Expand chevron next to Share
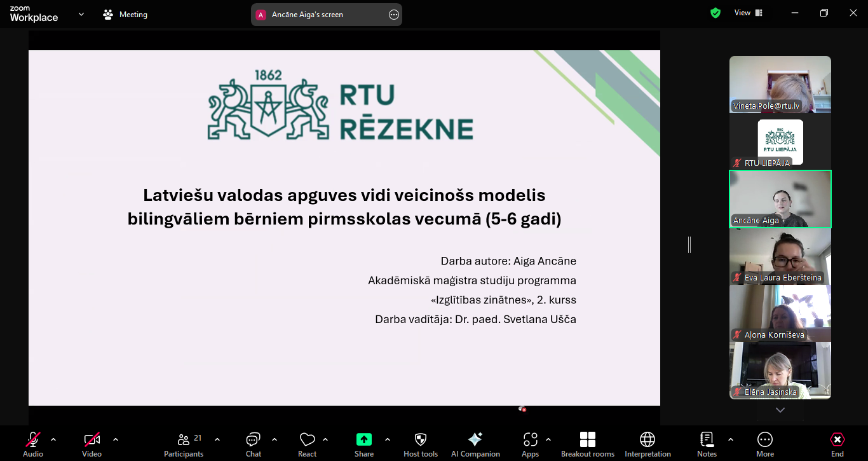868x461 pixels. 388,439
